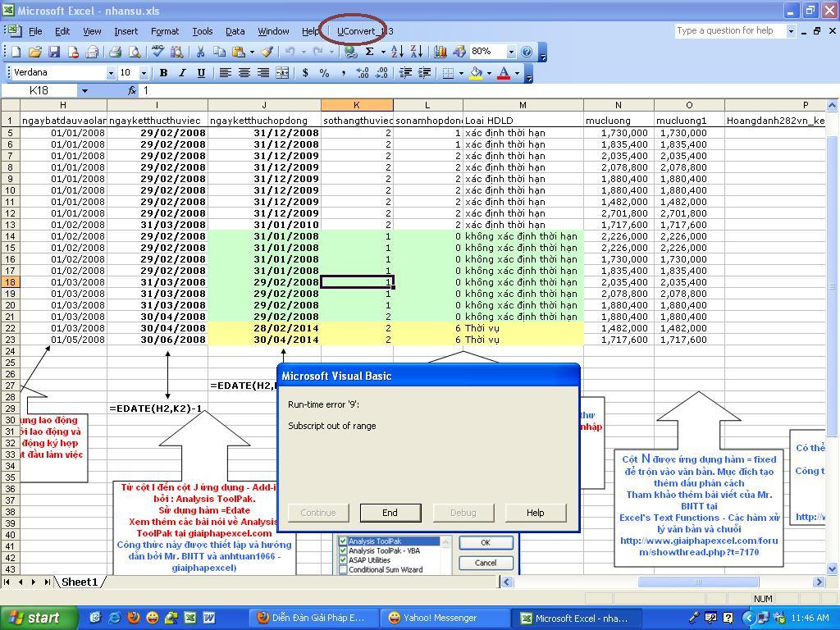
Task: Open the font size 10 dropdown
Action: pos(144,73)
